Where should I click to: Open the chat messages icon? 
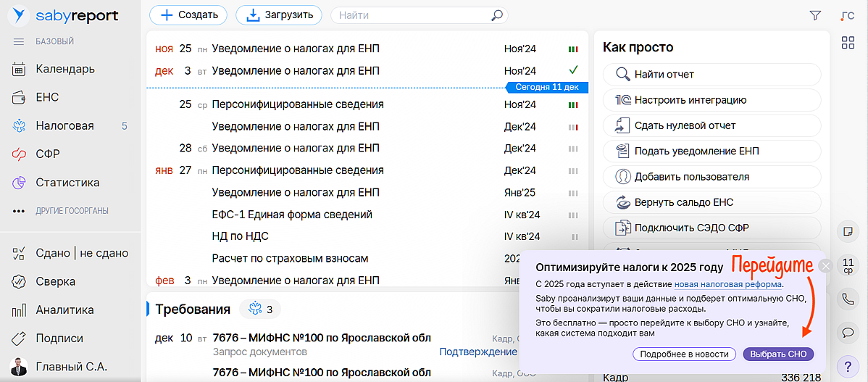846,332
